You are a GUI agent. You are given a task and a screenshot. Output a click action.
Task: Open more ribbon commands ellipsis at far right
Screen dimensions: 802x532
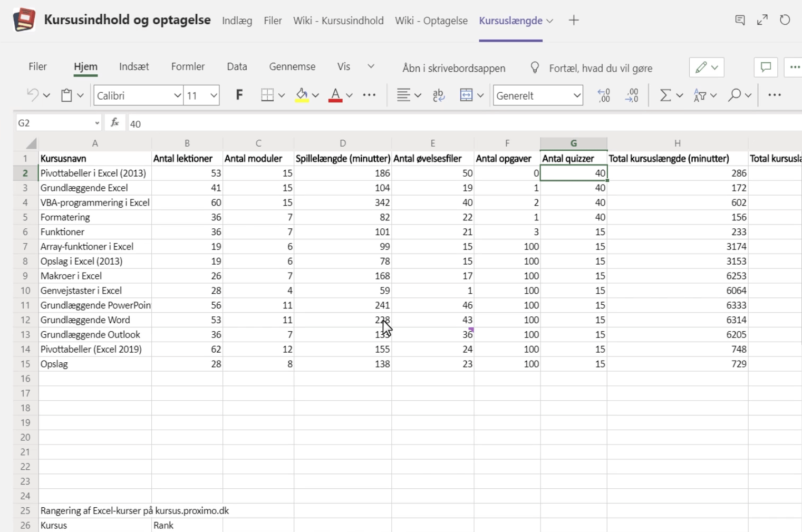(775, 95)
